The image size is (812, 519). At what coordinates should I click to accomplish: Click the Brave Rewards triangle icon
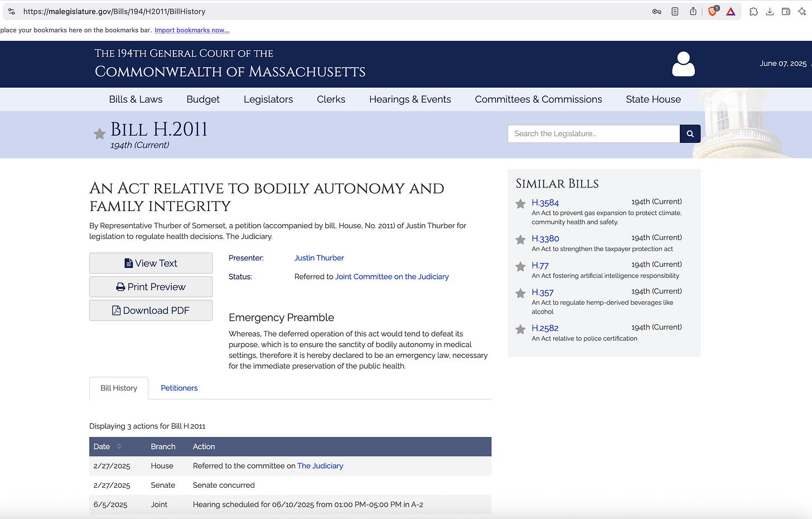731,11
